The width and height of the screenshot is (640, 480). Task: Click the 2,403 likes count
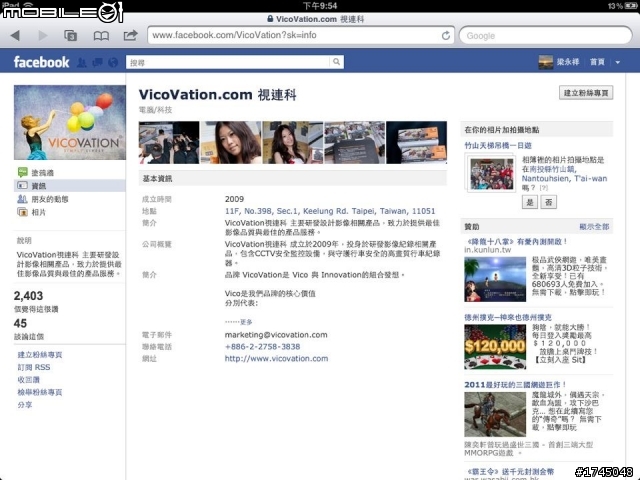coord(28,296)
